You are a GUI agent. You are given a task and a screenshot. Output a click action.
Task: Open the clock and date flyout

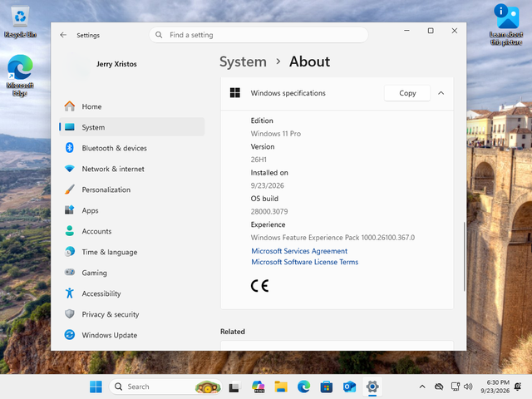[495, 387]
